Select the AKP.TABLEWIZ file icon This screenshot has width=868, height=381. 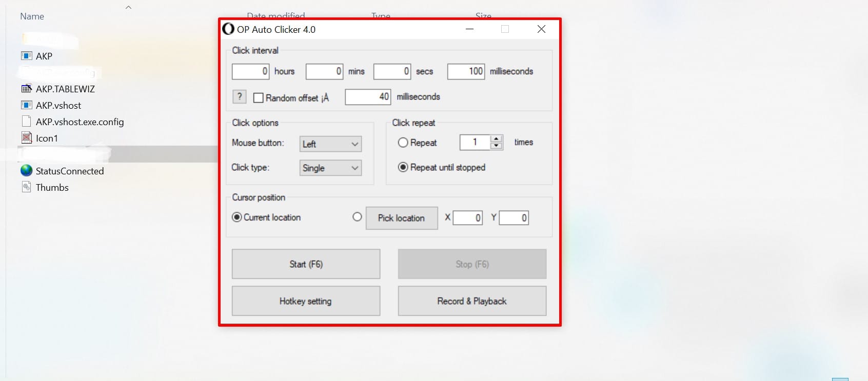(x=26, y=89)
